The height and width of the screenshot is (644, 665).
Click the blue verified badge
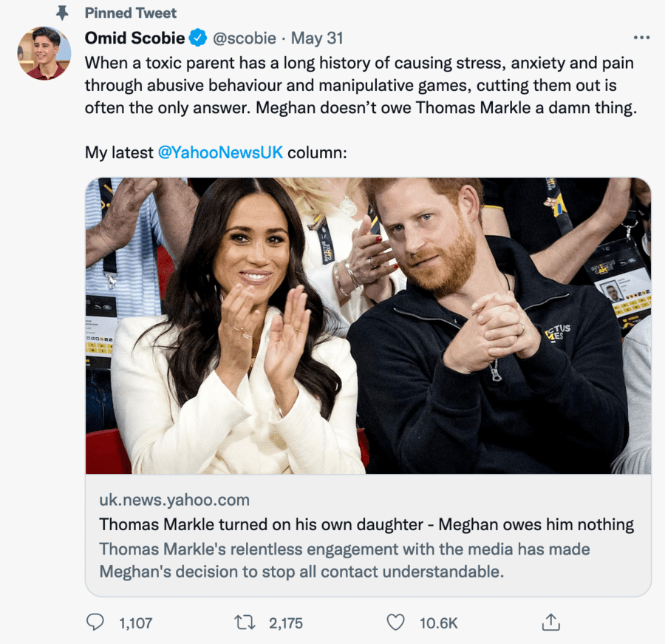(x=198, y=38)
